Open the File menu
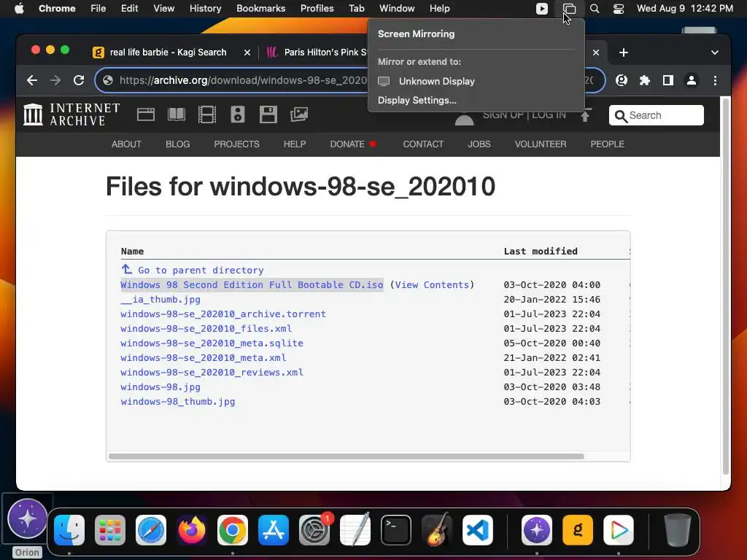 tap(98, 9)
